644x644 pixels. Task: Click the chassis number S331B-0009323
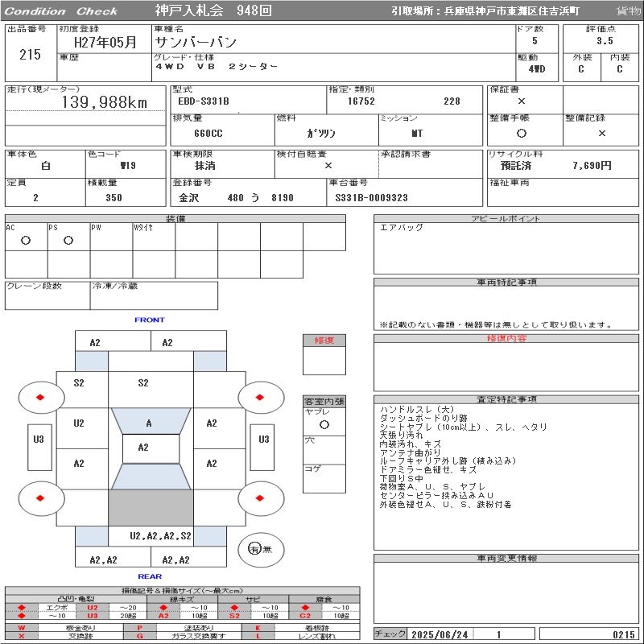(x=371, y=198)
